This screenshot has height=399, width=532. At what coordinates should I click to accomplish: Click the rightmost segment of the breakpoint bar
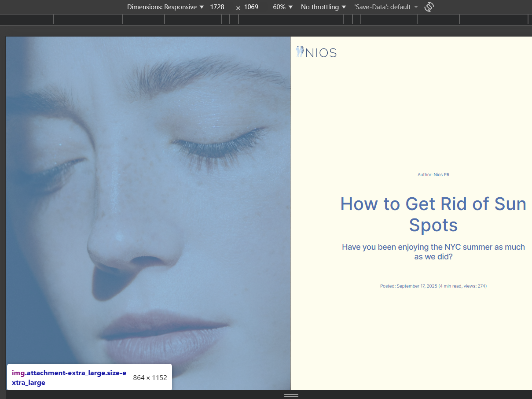(530, 19)
